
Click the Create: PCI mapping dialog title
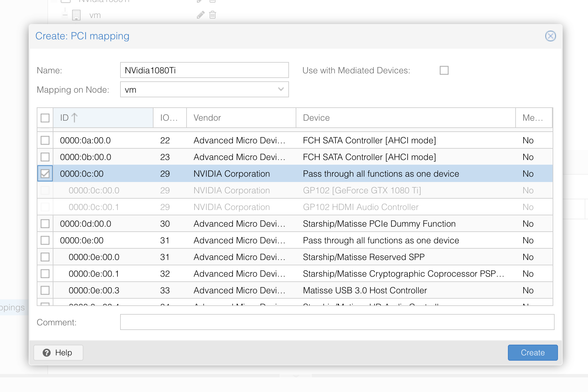tap(82, 36)
